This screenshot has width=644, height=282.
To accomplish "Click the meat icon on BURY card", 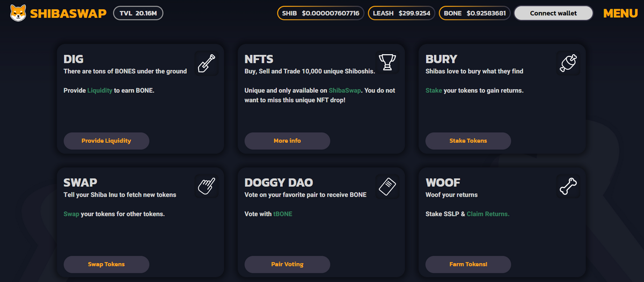I will 568,63.
